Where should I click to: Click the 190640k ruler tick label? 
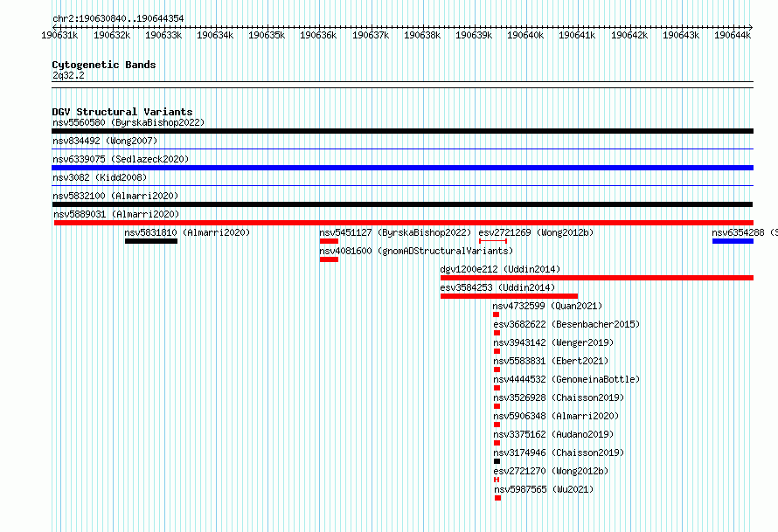(x=525, y=35)
